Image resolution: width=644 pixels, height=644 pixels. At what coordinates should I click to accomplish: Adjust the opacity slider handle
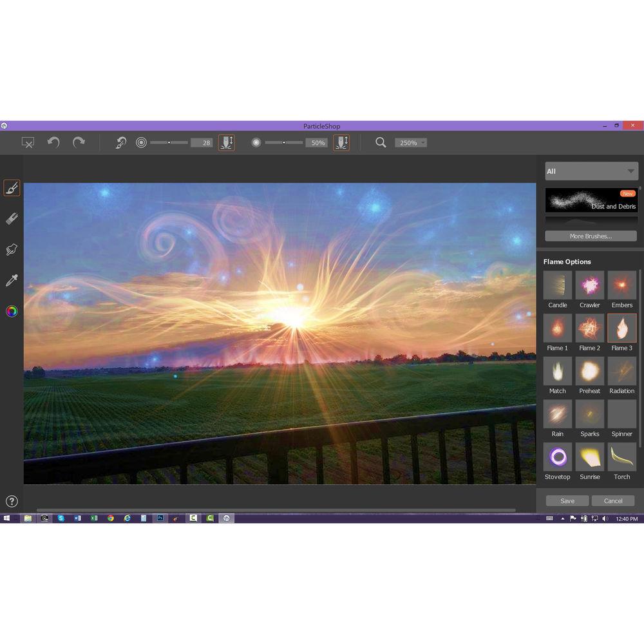[x=284, y=142]
